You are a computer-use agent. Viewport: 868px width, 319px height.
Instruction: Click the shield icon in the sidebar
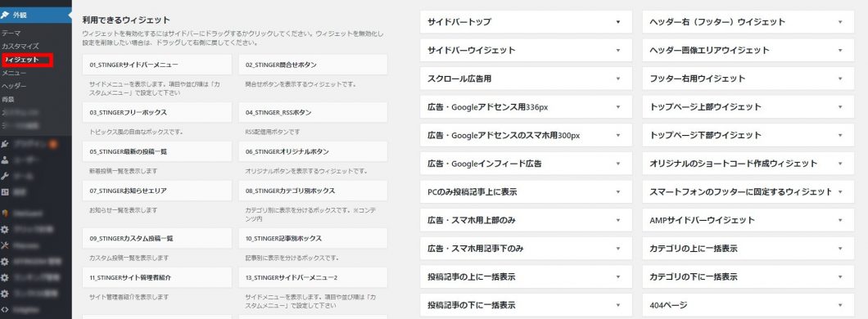pos(5,213)
